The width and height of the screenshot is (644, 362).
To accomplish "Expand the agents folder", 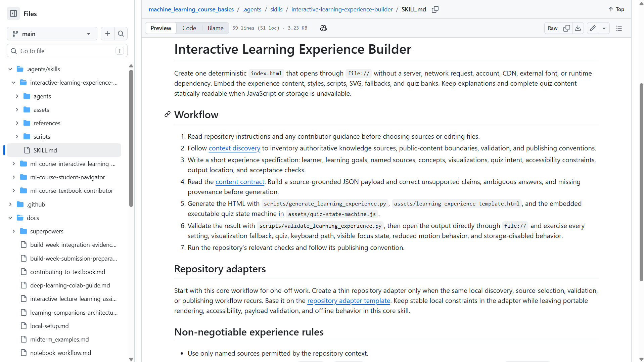I will click(17, 96).
